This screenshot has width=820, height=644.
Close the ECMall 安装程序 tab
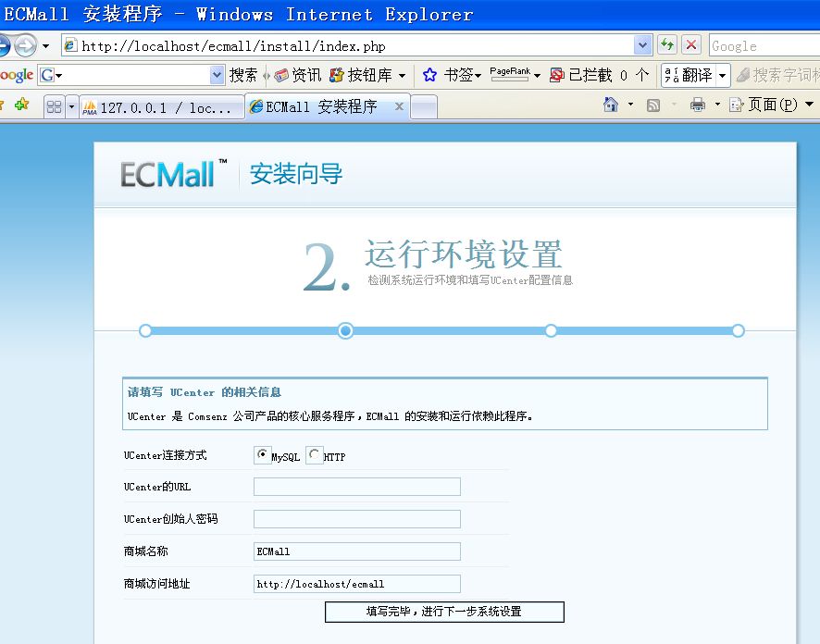point(399,106)
